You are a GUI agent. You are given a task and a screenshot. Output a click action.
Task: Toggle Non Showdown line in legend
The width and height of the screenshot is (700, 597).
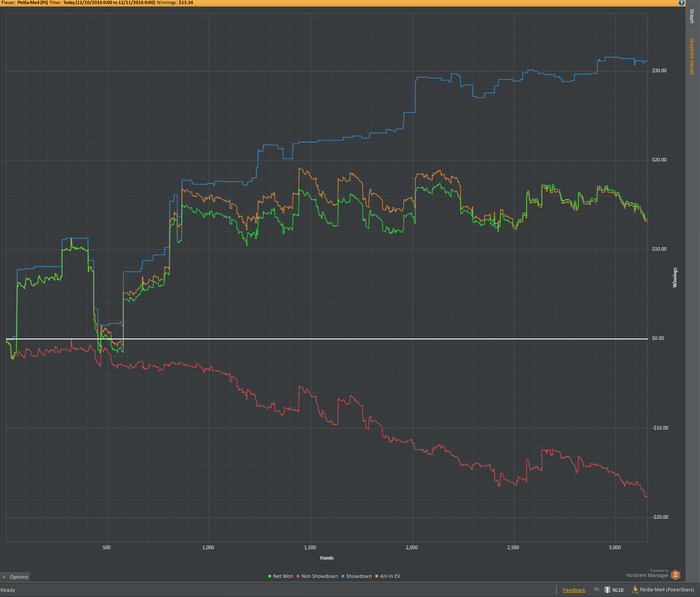[x=317, y=576]
